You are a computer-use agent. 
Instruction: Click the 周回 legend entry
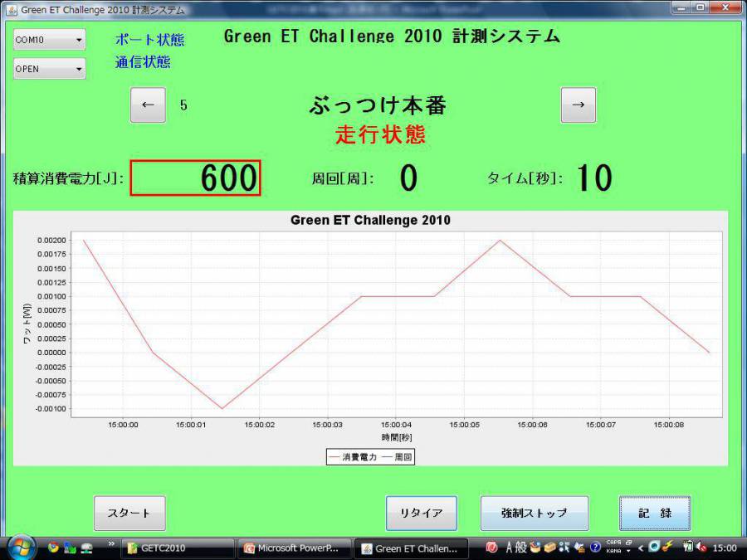point(398,457)
